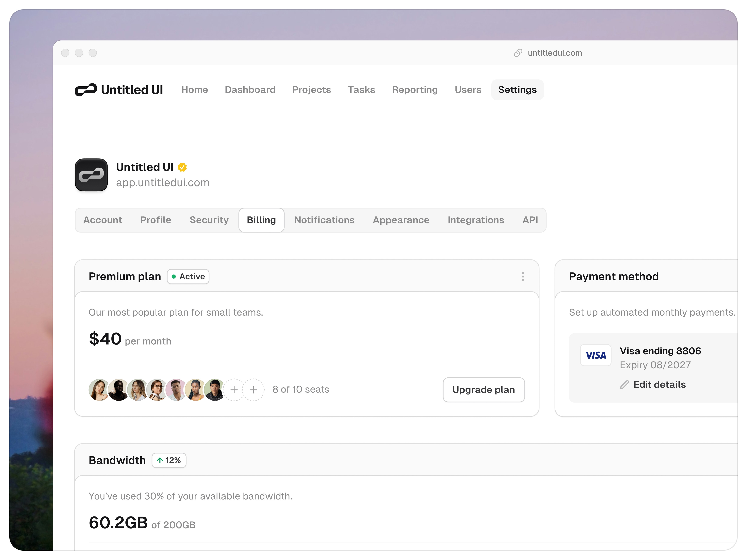
Task: Switch to the Notifications tab
Action: tap(324, 220)
